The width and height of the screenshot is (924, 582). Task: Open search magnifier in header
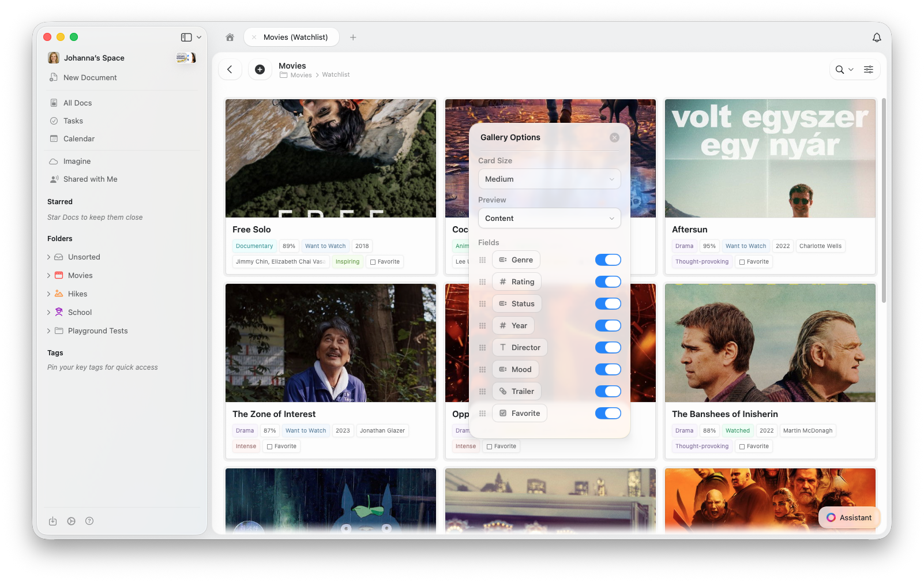point(839,69)
